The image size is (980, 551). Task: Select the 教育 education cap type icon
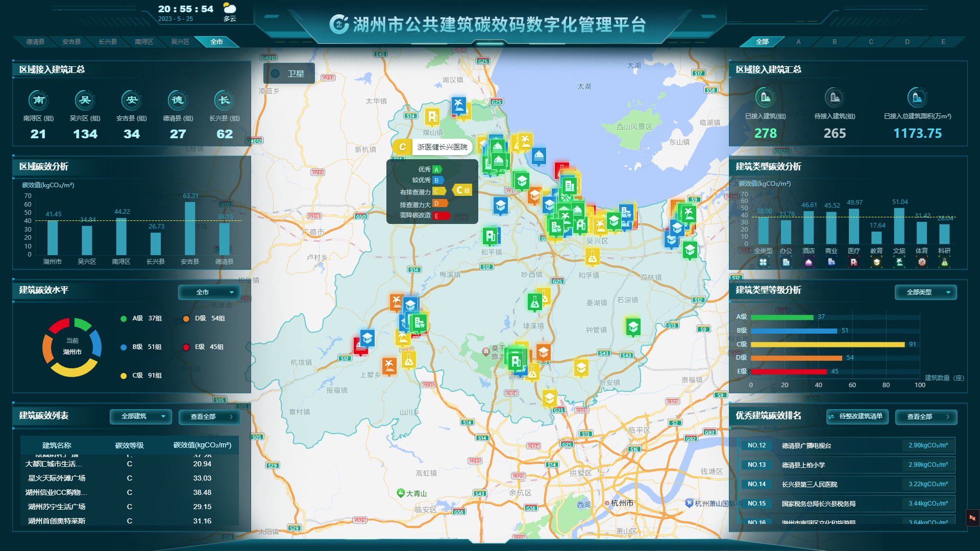[876, 262]
